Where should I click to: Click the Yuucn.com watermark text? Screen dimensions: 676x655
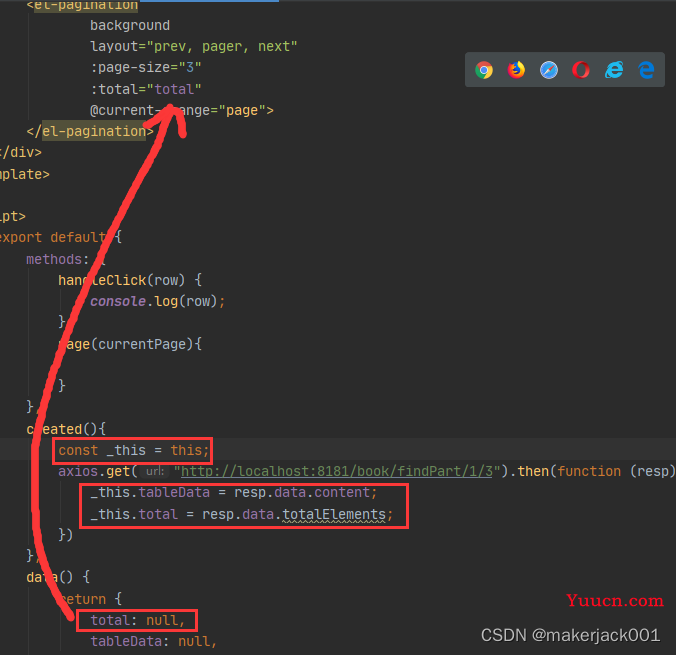615,600
